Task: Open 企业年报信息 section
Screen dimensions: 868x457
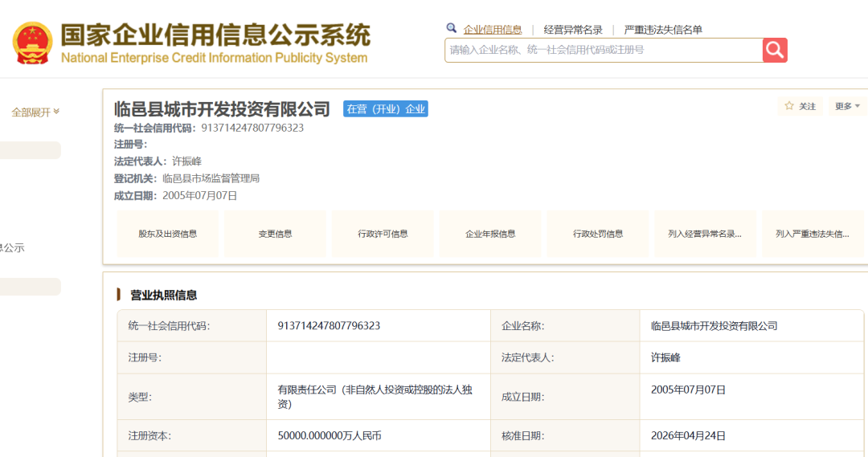Action: click(490, 234)
